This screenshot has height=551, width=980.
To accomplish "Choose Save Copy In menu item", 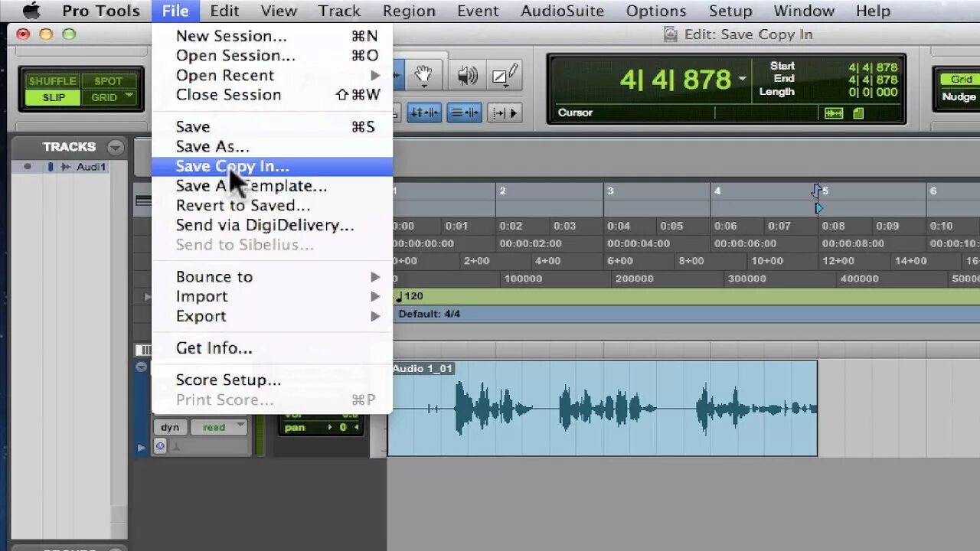I will point(272,166).
